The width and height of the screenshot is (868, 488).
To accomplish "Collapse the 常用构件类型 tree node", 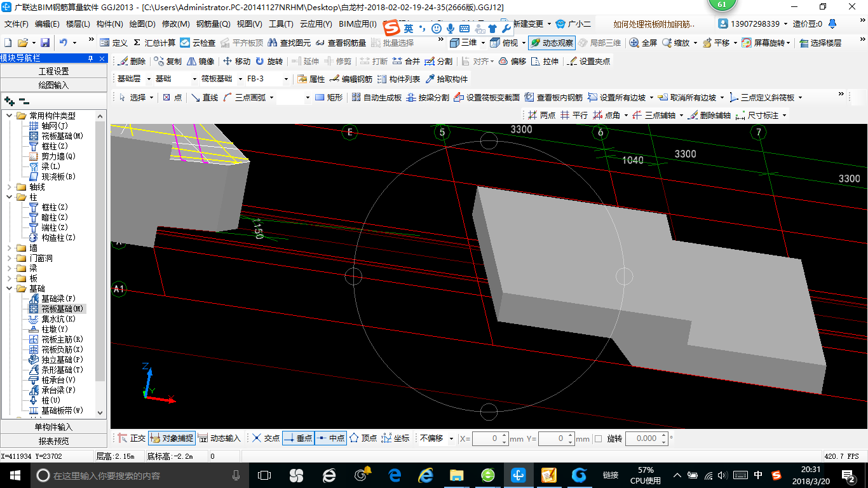I will 9,116.
